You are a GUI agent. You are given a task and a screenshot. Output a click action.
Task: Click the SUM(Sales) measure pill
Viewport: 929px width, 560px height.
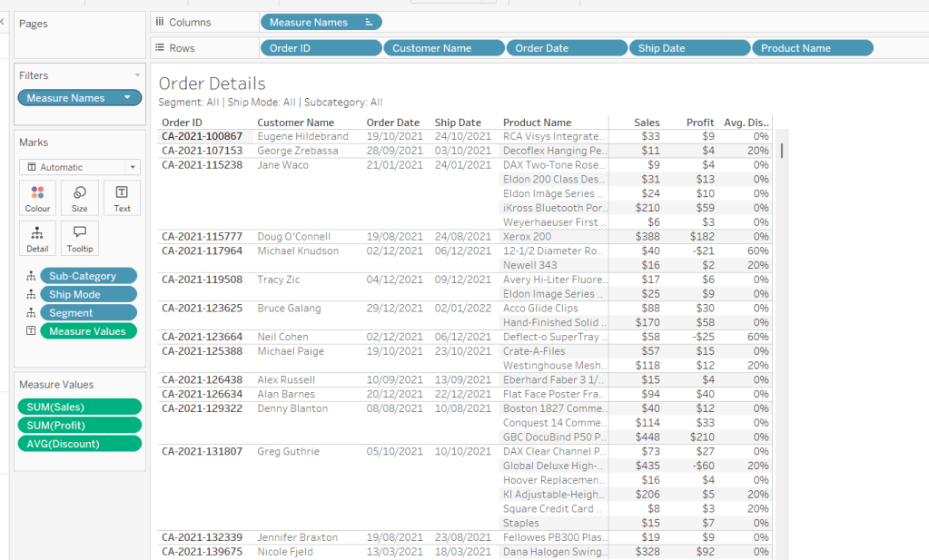coord(80,407)
